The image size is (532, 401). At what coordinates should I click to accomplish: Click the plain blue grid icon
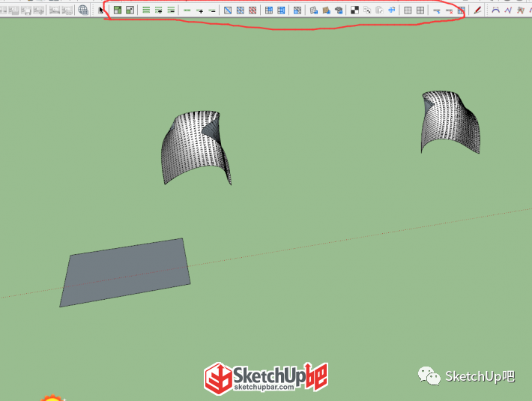269,10
